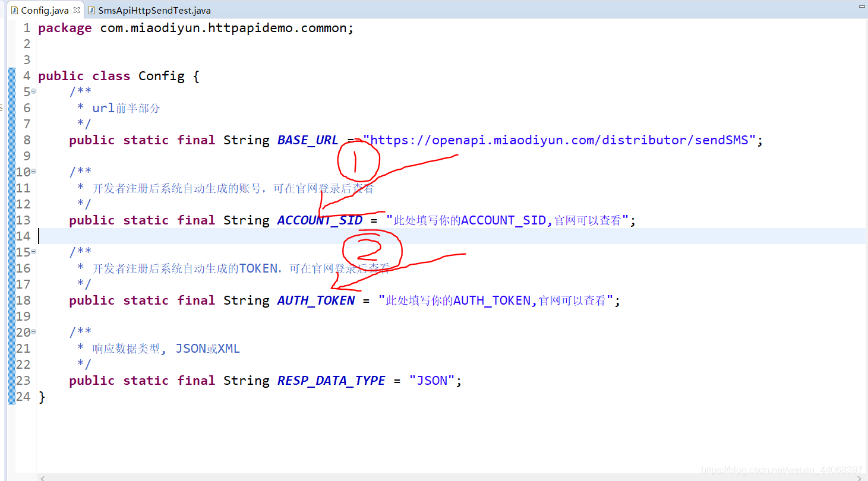Click the package name com.miaodiyun.httpapidemo.common
This screenshot has height=481, width=868.
tap(223, 28)
